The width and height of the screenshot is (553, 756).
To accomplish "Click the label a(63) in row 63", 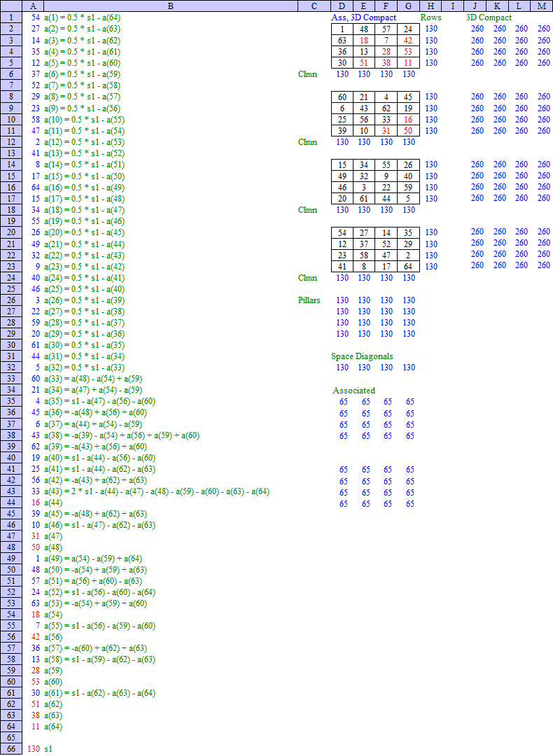I will (x=53, y=715).
